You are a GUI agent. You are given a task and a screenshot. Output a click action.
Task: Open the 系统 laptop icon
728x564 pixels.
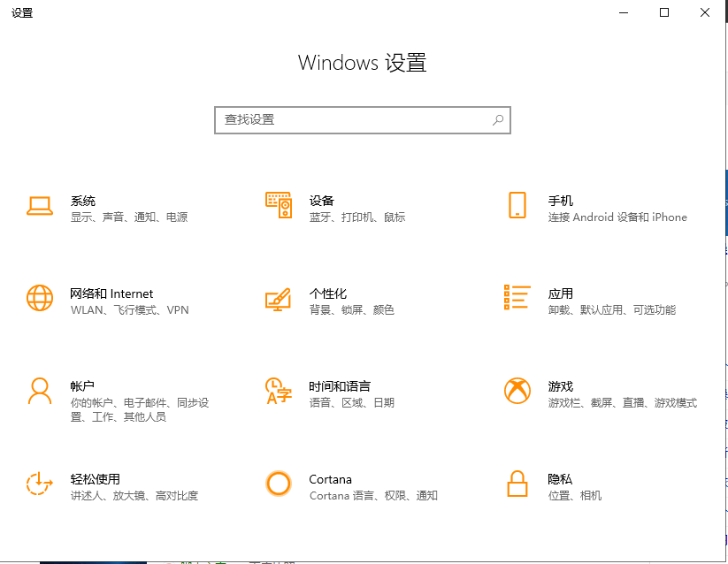pos(40,206)
